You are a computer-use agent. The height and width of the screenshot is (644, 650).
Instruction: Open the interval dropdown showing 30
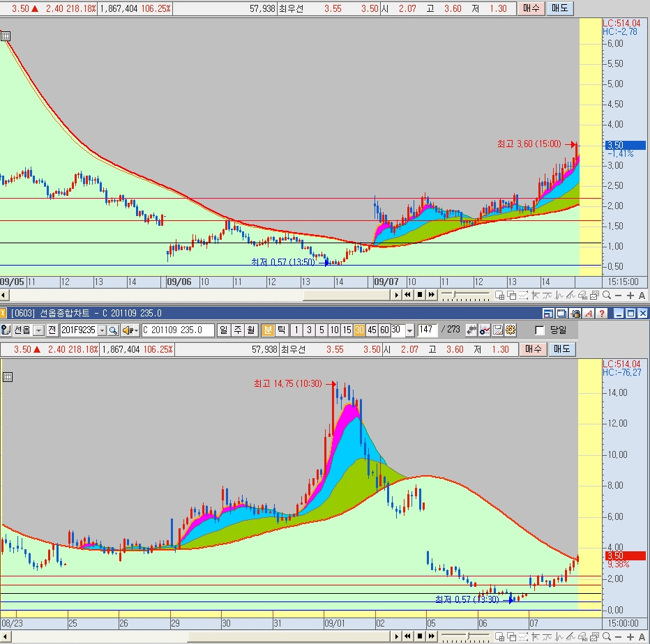(x=409, y=330)
